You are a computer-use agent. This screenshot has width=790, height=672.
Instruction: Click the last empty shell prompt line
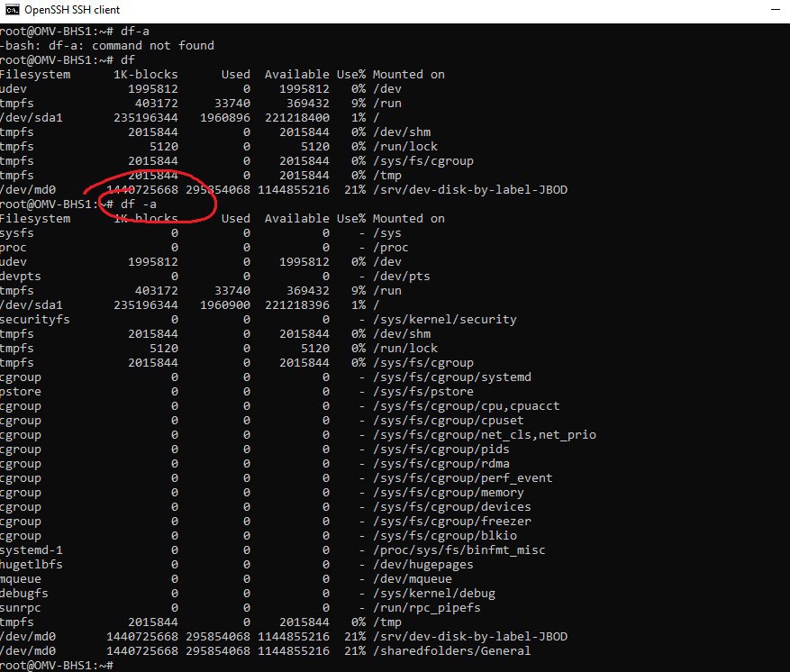(57, 666)
